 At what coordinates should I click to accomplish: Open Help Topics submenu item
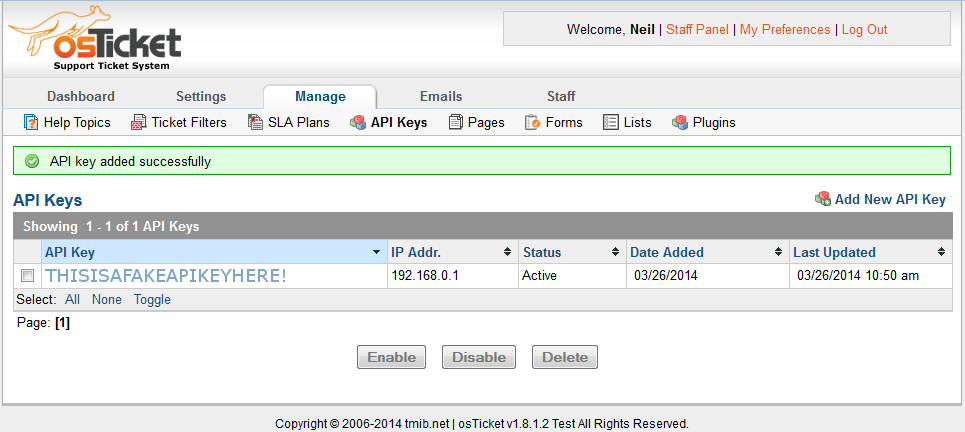(x=77, y=122)
